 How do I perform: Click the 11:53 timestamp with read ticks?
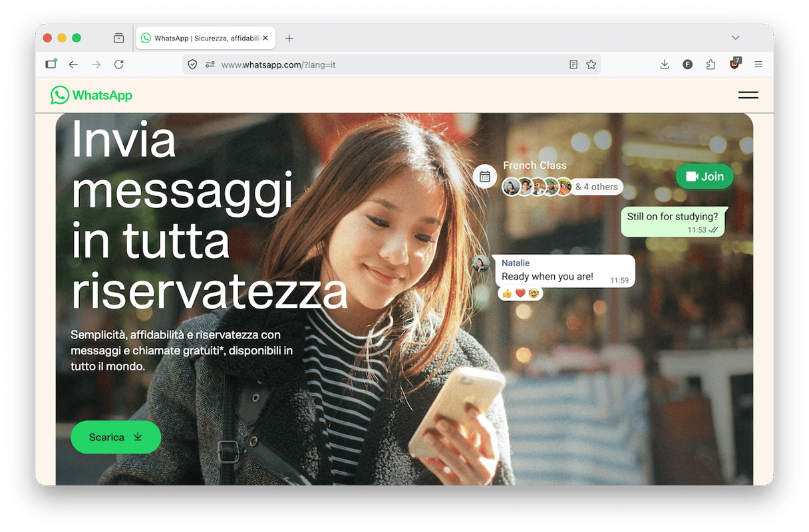tap(703, 230)
